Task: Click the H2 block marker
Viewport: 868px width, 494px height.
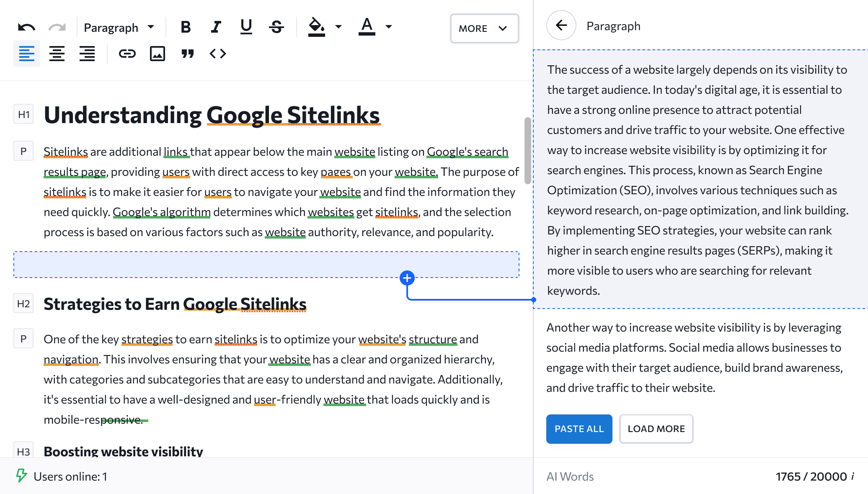Action: point(23,304)
